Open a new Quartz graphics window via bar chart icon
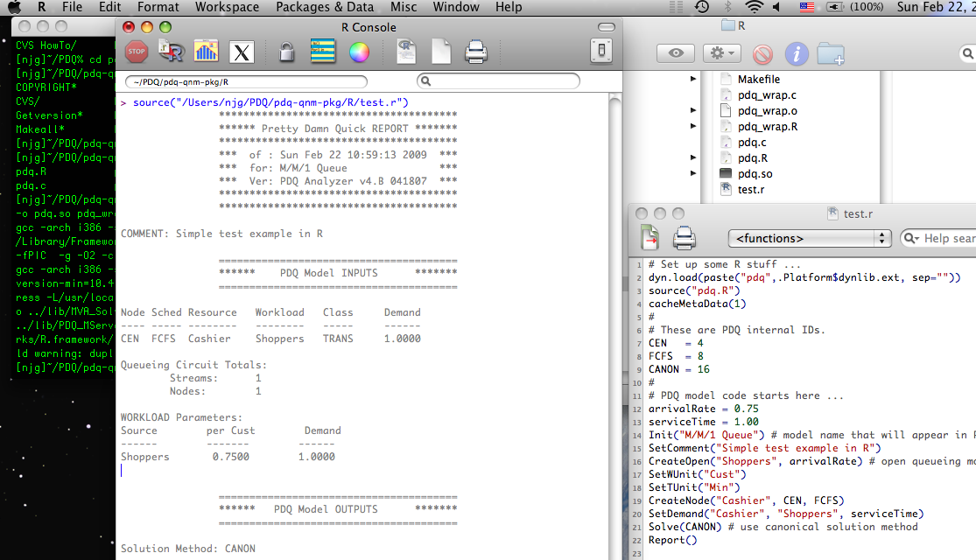This screenshot has width=976, height=560. [x=206, y=52]
